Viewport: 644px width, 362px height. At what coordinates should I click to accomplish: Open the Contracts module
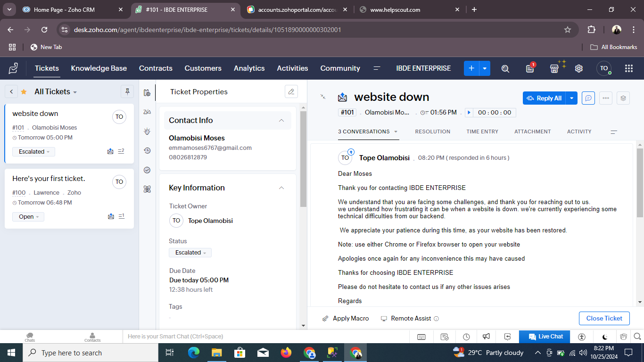(156, 68)
